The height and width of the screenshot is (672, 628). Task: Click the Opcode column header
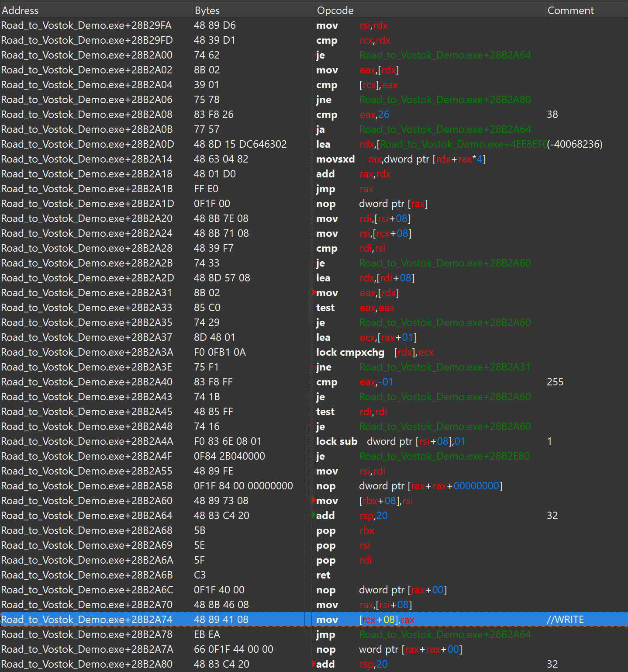335,10
